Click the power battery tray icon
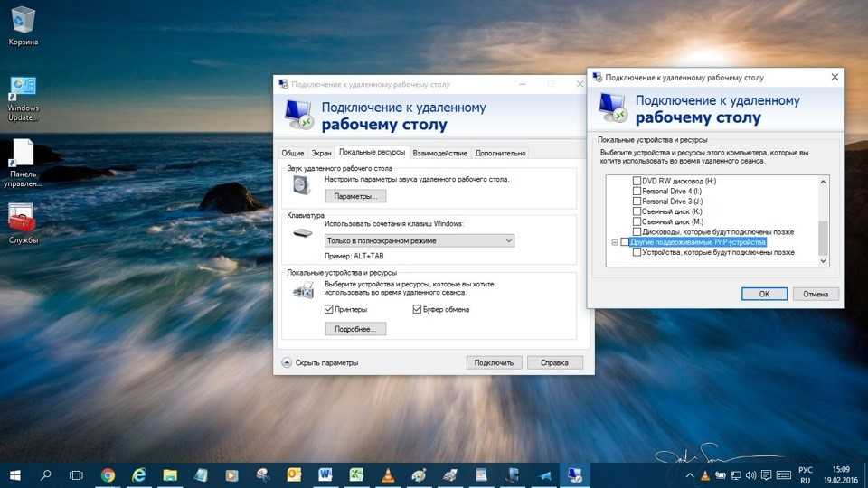Screen dimensions: 868x488 click(x=721, y=475)
